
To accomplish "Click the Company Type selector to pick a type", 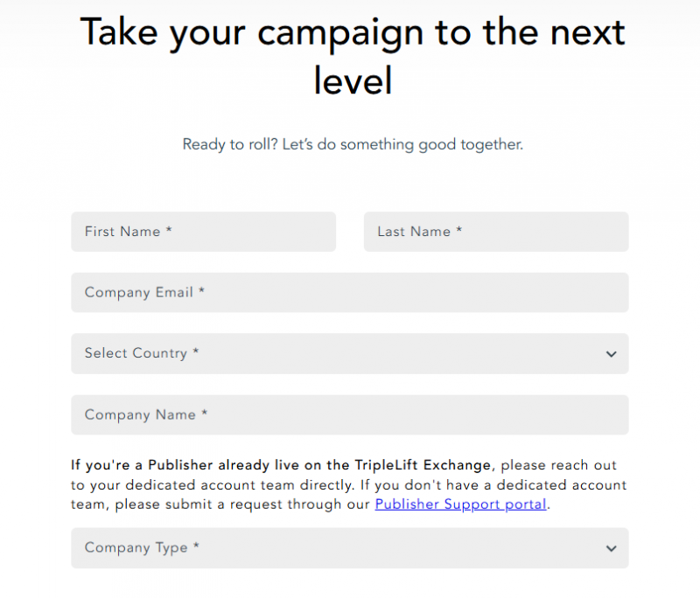I will [349, 548].
